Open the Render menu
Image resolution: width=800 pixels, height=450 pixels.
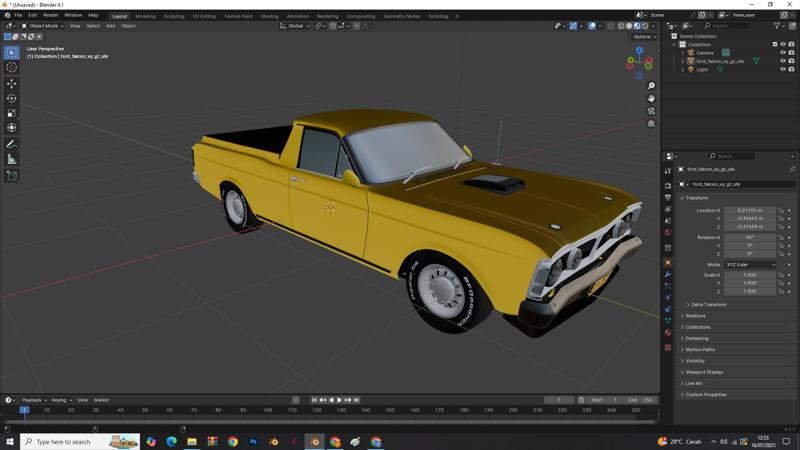click(51, 15)
